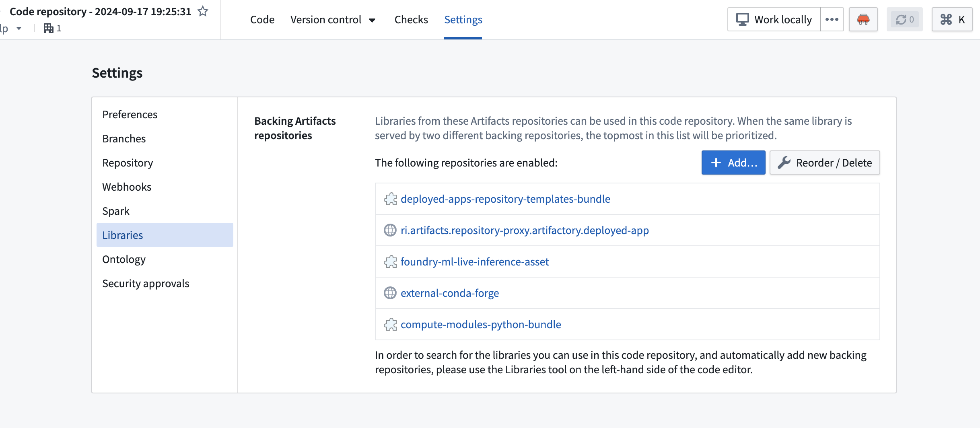Switch to the Code tab
Screen dimensions: 980x428
coord(262,19)
